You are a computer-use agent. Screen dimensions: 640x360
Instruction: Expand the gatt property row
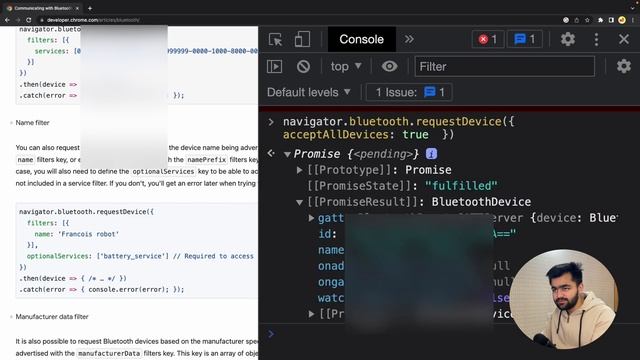[311, 218]
